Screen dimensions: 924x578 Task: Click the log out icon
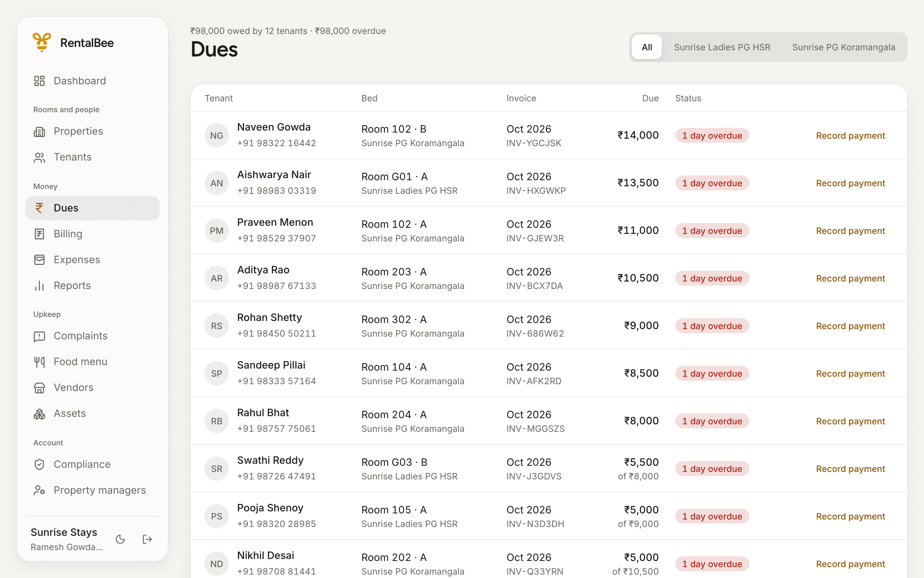pyautogui.click(x=147, y=539)
